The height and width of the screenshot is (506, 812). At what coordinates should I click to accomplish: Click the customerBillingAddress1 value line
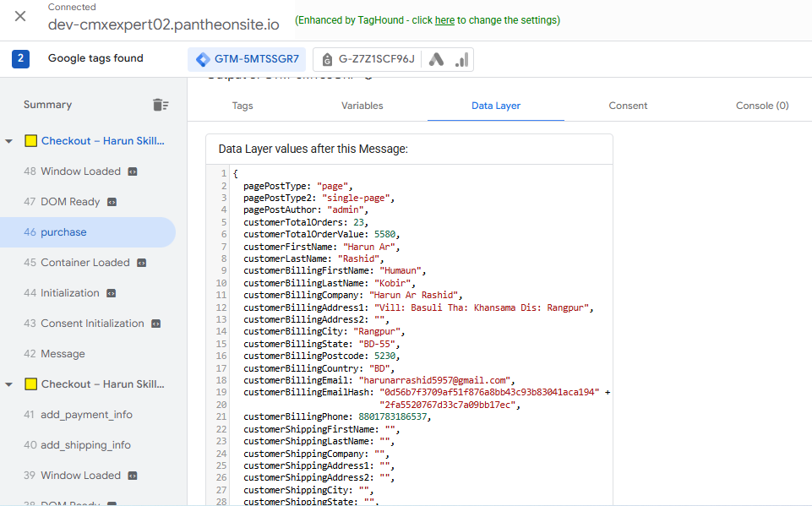[x=481, y=307]
